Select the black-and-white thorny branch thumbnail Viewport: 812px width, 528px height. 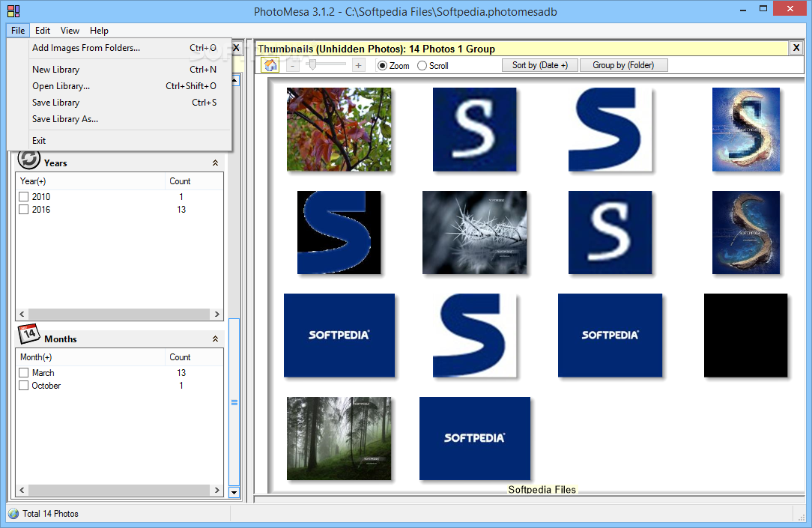click(474, 232)
